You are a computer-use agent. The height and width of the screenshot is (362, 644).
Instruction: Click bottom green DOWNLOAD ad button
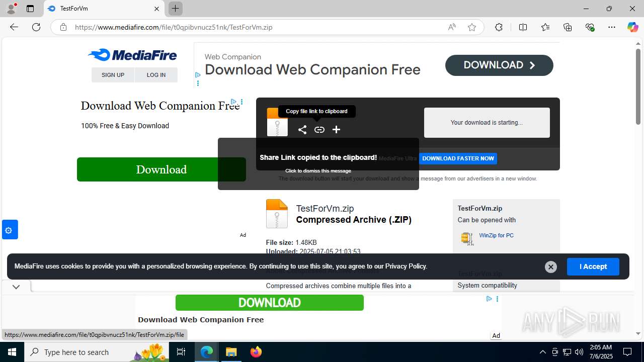(x=270, y=303)
